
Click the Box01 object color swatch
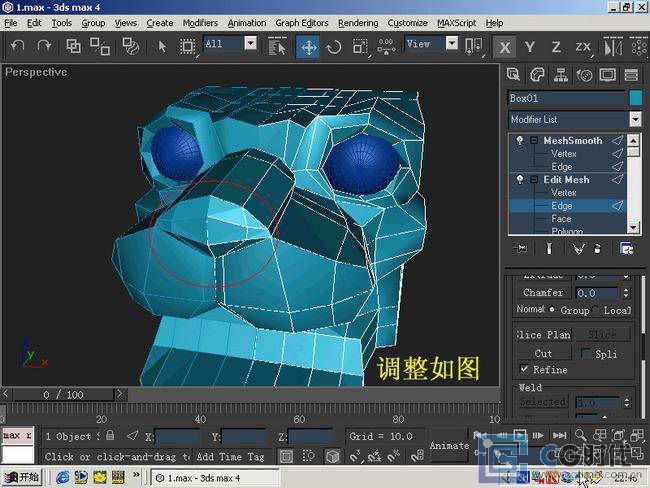[635, 98]
